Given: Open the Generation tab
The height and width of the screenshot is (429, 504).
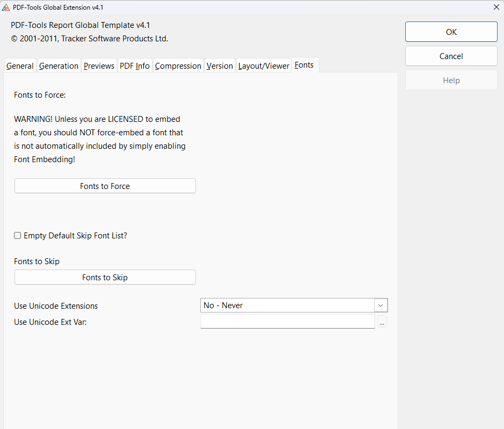Looking at the screenshot, I should (x=59, y=66).
